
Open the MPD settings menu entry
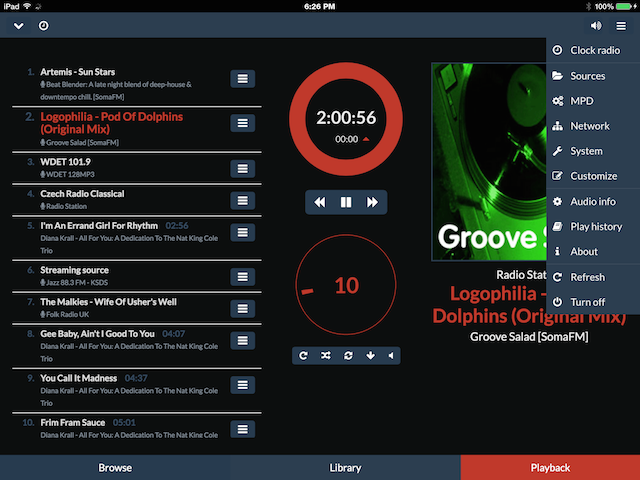(x=593, y=101)
